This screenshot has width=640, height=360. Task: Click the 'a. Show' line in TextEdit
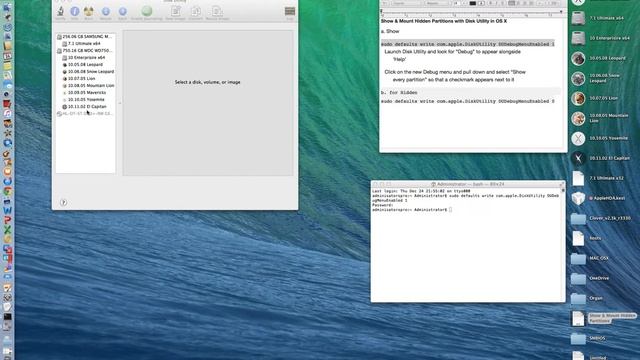[390, 31]
